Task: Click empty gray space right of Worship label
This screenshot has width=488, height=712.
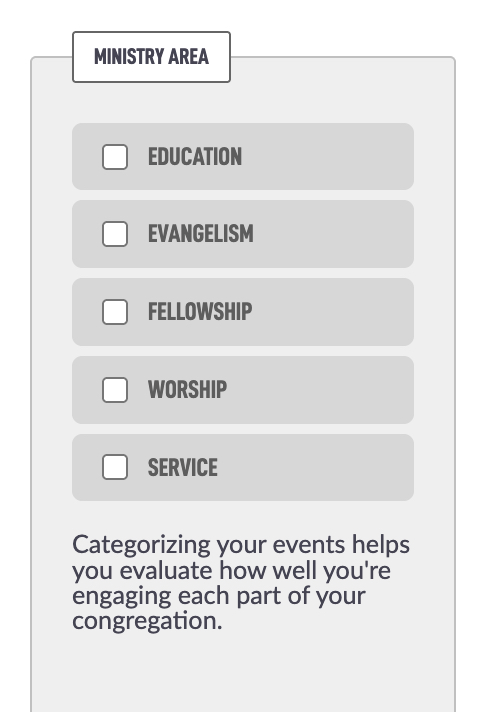Action: click(x=320, y=390)
